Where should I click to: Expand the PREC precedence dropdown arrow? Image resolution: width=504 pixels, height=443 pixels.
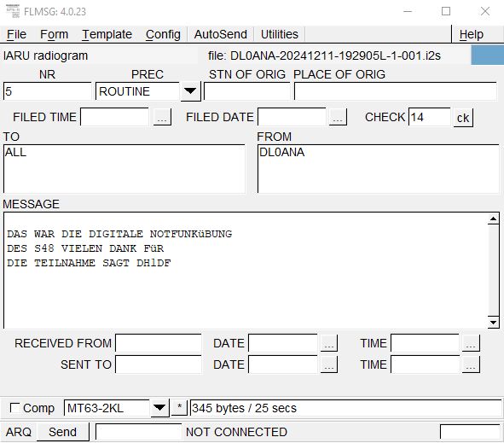(190, 91)
